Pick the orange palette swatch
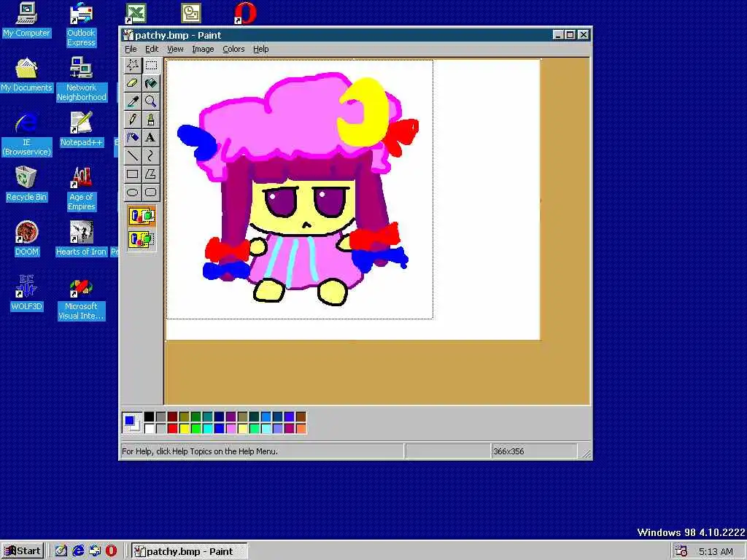The image size is (747, 560). [301, 429]
